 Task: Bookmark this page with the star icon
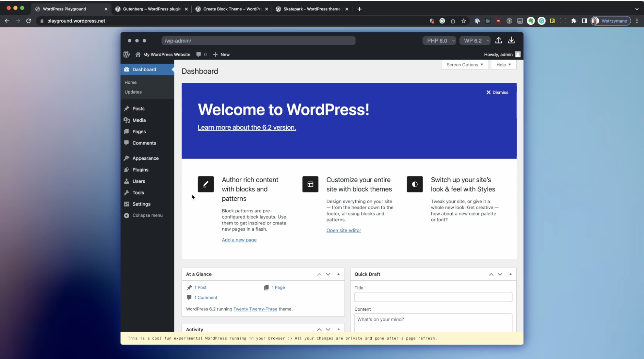(464, 21)
